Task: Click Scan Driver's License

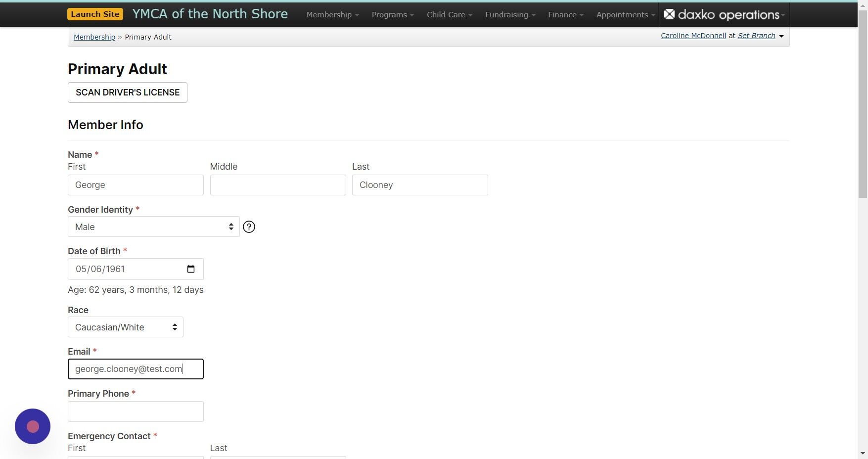Action: pos(127,92)
